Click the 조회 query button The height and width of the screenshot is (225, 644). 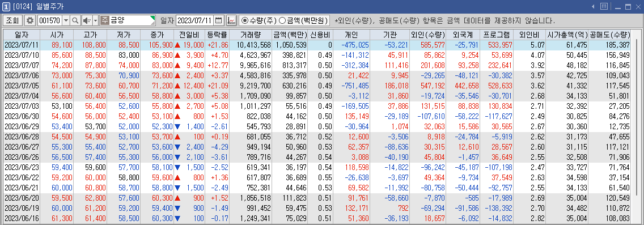[12, 20]
